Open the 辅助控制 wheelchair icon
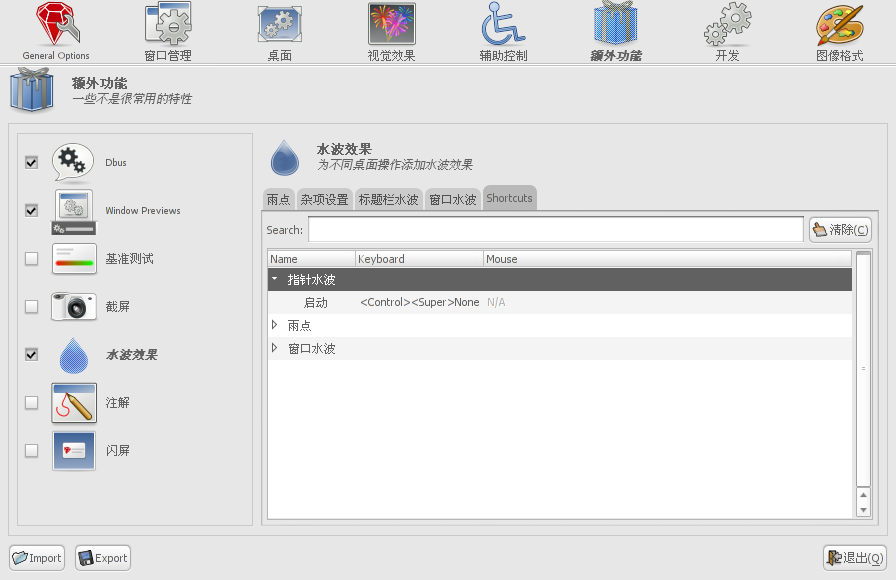 [x=503, y=24]
